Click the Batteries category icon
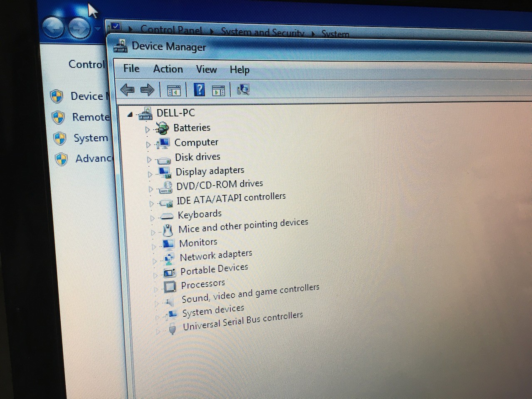 (x=162, y=128)
